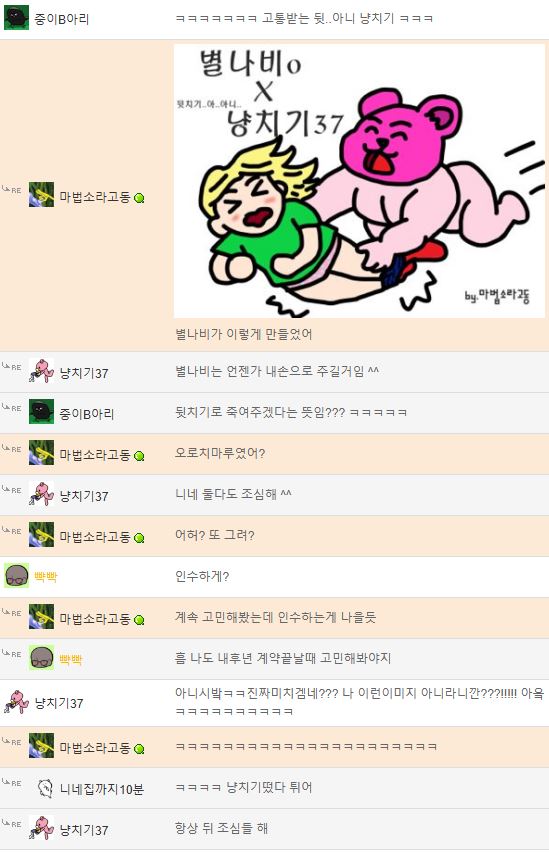Click 마법소라고동's avatar on 어허? 또 그러? reply
Screen dimensions: 549x854
click(x=41, y=534)
